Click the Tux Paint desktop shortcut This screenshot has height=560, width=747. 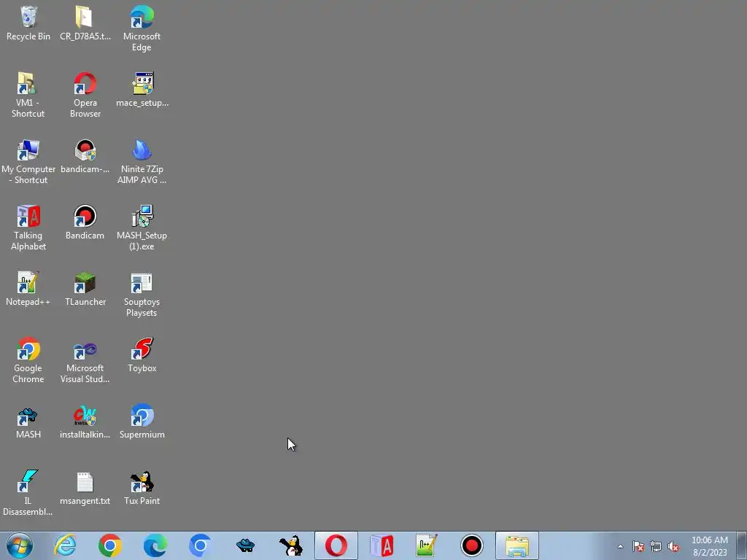[142, 489]
